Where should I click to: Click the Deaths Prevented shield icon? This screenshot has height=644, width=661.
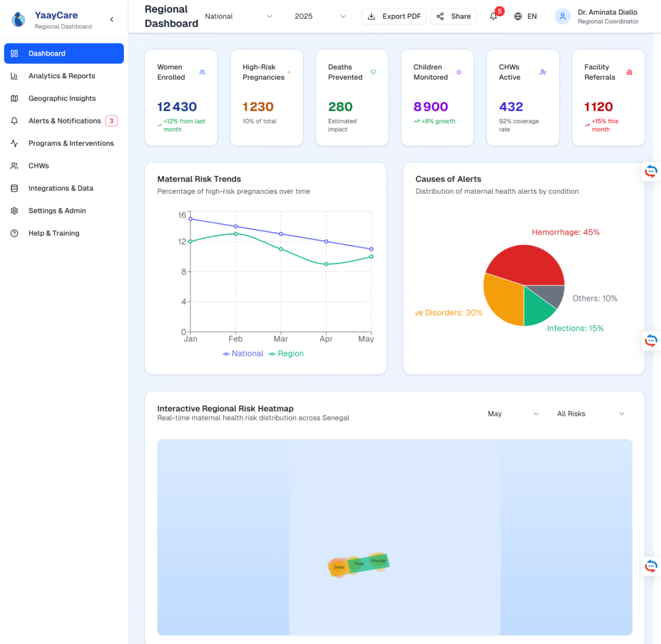(373, 72)
